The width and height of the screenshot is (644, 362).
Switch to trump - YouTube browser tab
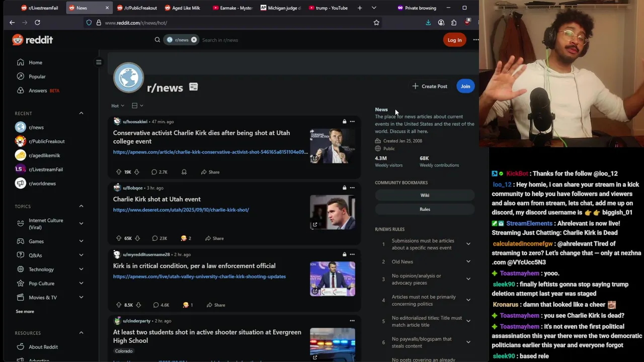point(329,8)
